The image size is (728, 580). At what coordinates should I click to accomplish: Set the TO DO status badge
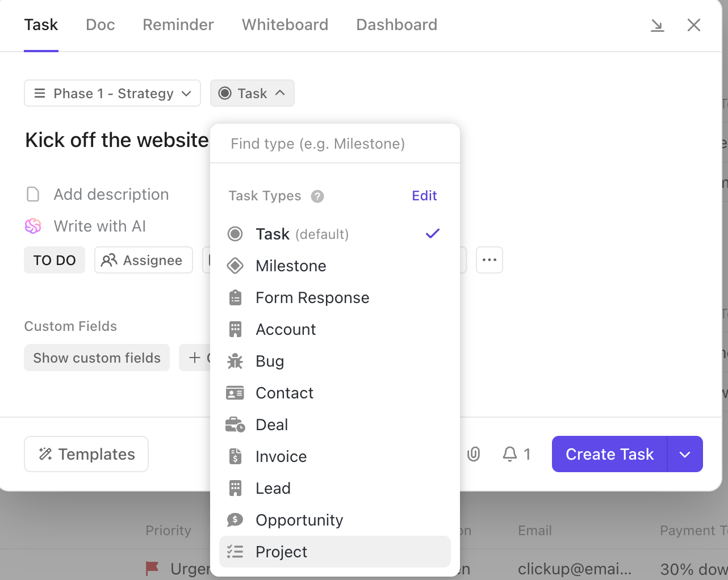(x=55, y=260)
